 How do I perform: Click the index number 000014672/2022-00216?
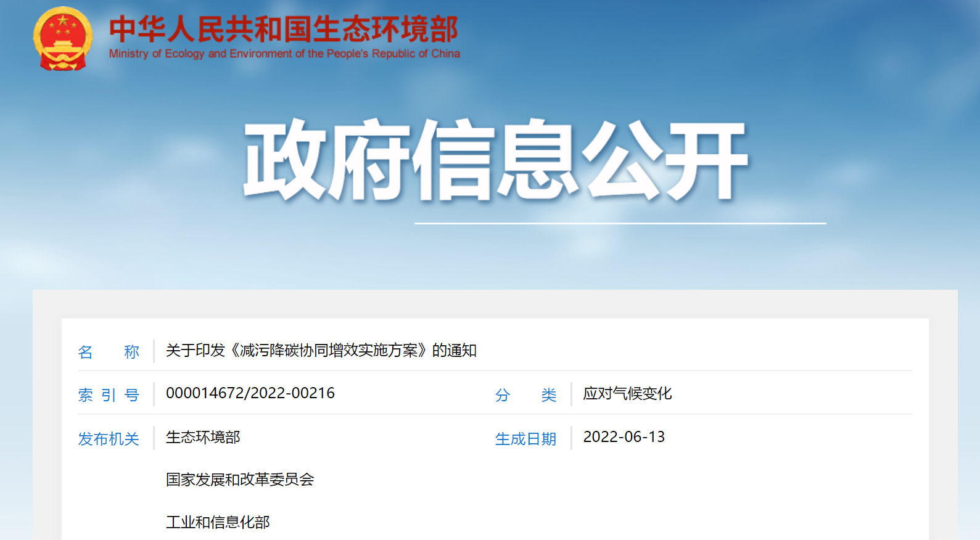[x=250, y=393]
